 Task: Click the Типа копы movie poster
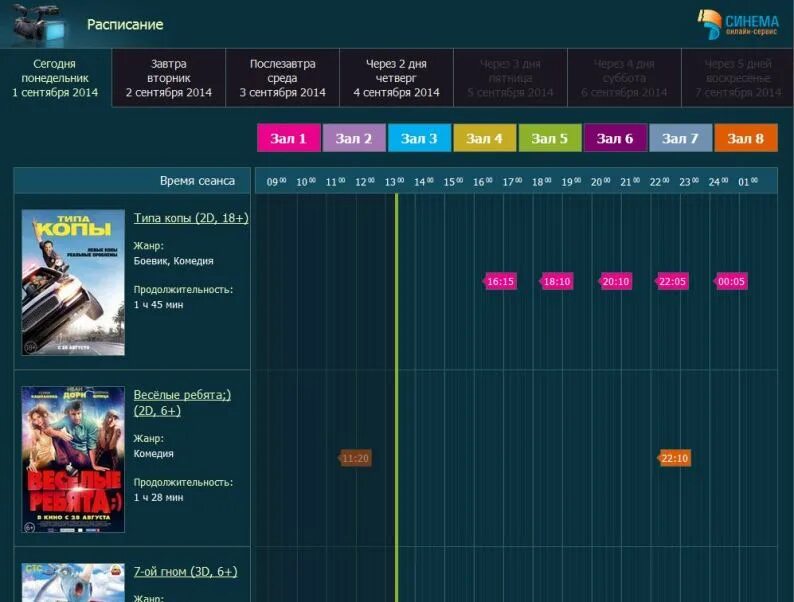coord(73,283)
